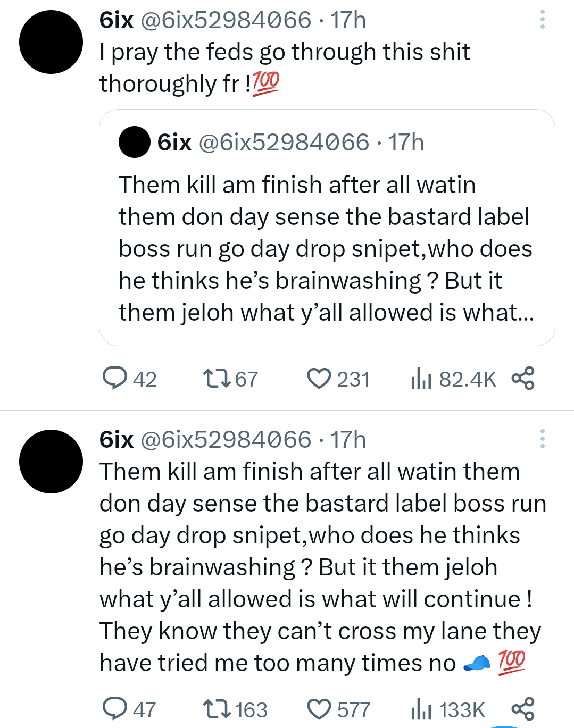Open 6ix profile picture on first tweet

tap(51, 42)
